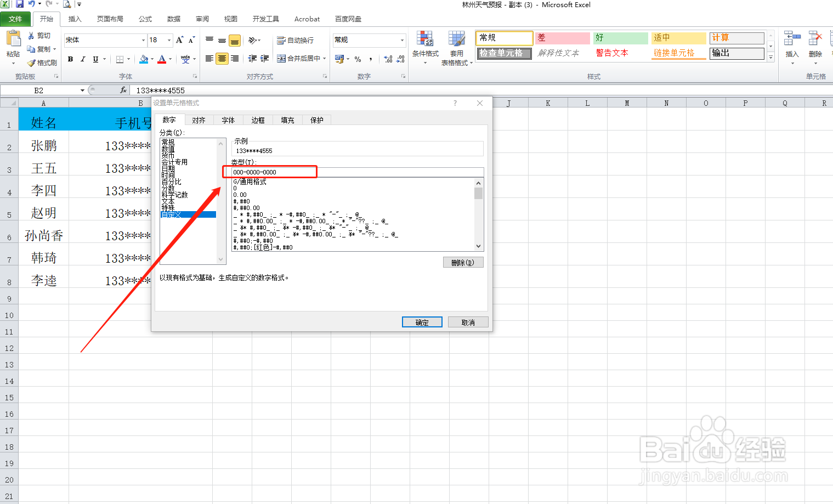The image size is (833, 504).
Task: Click the decrease indent icon
Action: coord(252,59)
